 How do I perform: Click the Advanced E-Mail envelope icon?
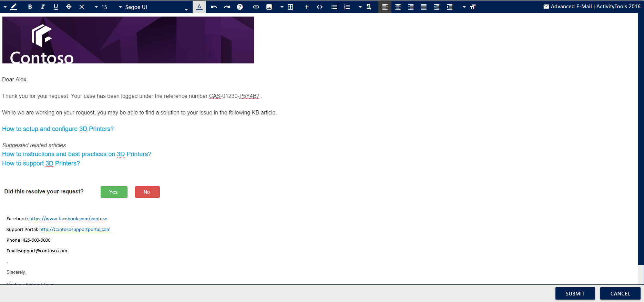pos(546,7)
